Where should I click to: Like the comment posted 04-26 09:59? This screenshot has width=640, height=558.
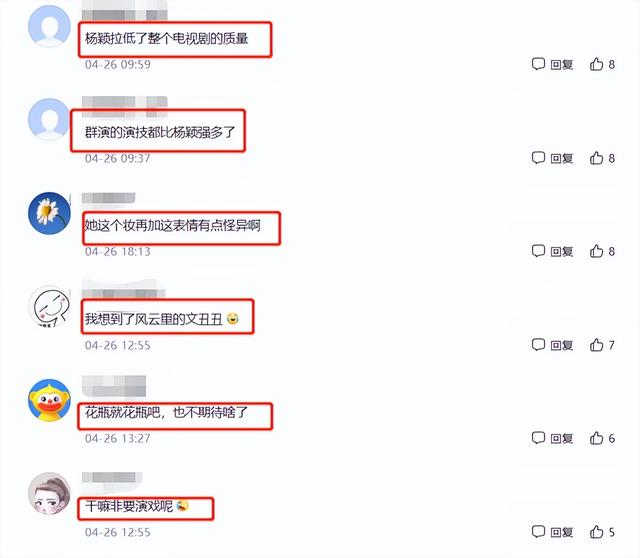(x=596, y=64)
